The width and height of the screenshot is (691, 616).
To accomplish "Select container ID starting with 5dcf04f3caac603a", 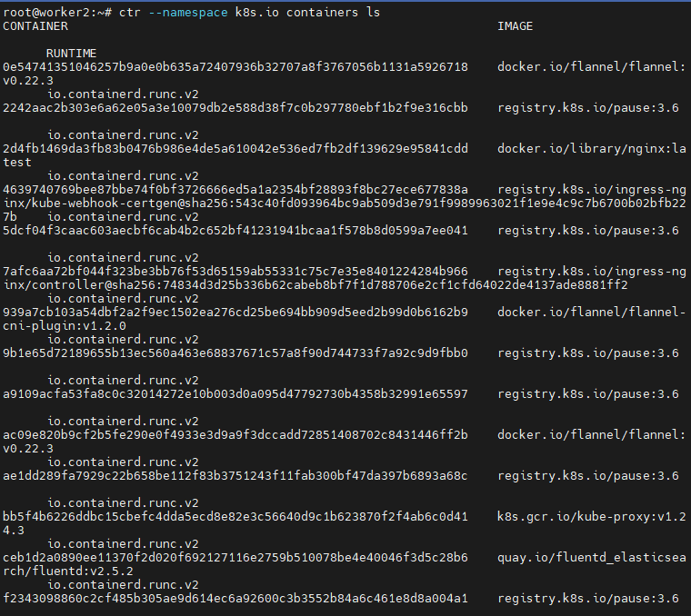I will 235,231.
